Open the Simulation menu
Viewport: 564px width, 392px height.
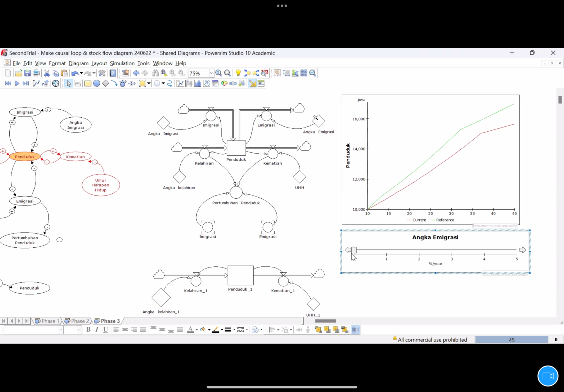(x=122, y=63)
